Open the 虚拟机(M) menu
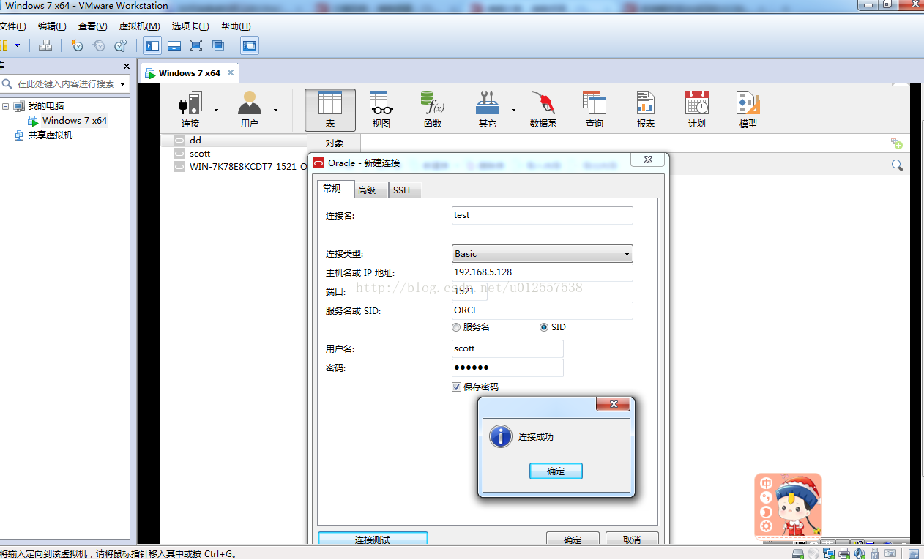This screenshot has height=560, width=924. click(139, 26)
